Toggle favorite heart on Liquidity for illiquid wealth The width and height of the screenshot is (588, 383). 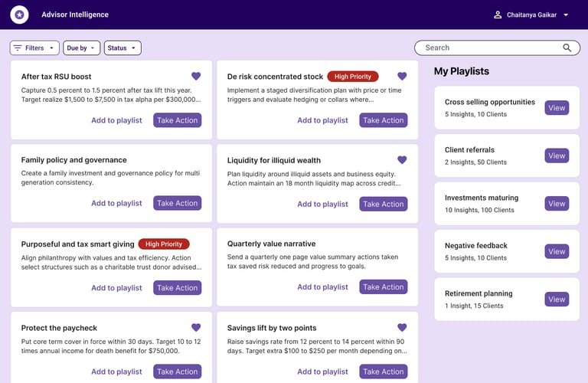click(x=402, y=159)
